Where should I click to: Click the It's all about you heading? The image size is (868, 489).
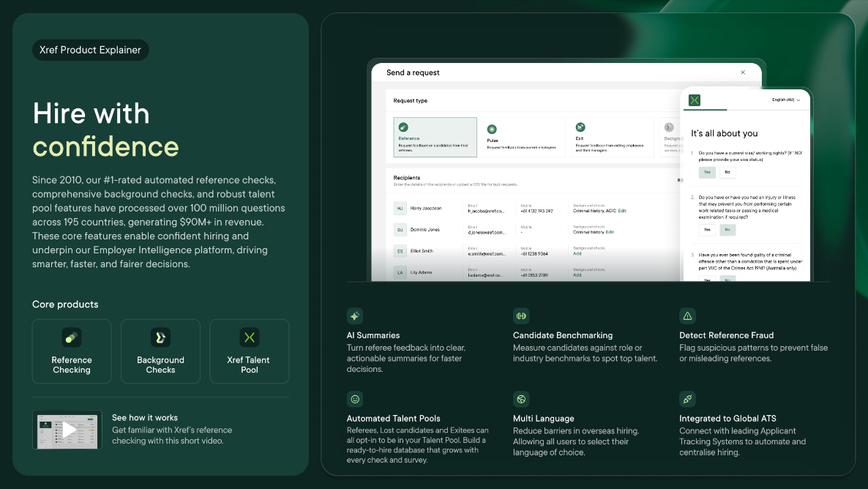point(724,133)
